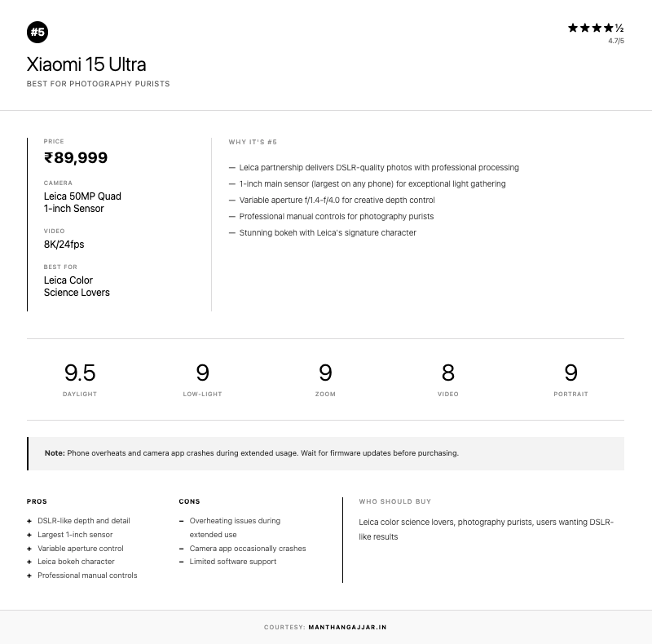Viewport: 652px width, 644px height.
Task: Click the ₹89,999 price value
Action: 76,157
